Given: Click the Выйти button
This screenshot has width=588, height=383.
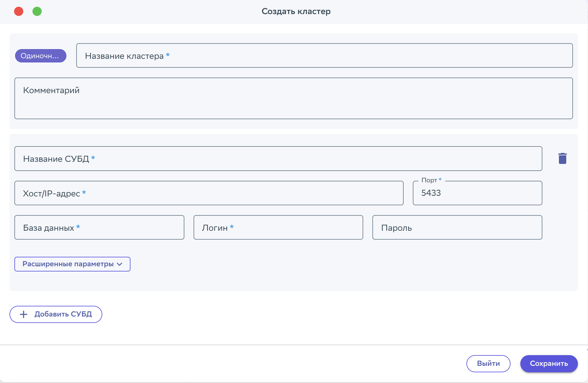Looking at the screenshot, I should 488,364.
